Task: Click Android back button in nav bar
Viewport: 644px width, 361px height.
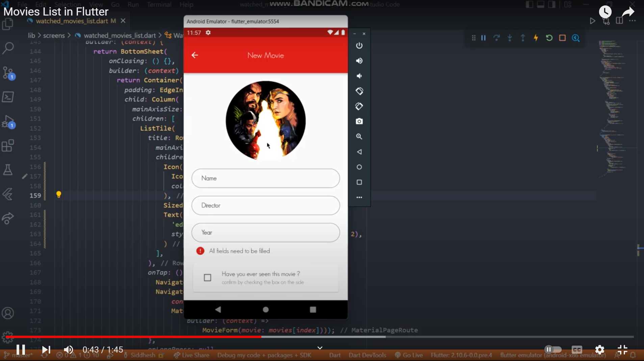Action: [x=218, y=309]
